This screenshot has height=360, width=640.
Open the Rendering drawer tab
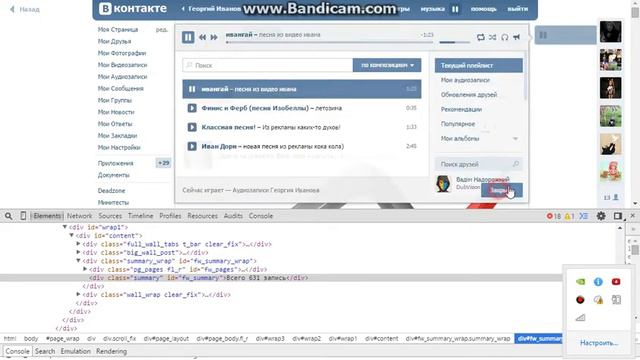(x=111, y=351)
